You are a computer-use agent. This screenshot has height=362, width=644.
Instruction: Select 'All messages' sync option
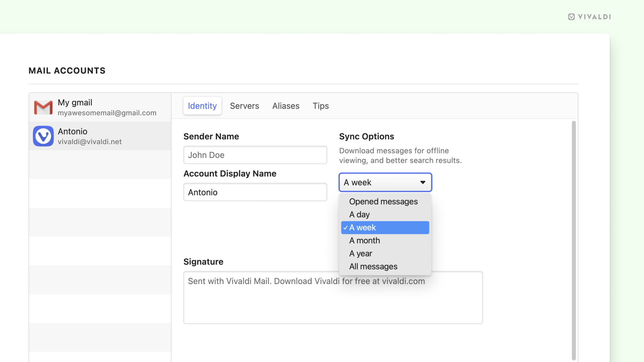(x=373, y=266)
